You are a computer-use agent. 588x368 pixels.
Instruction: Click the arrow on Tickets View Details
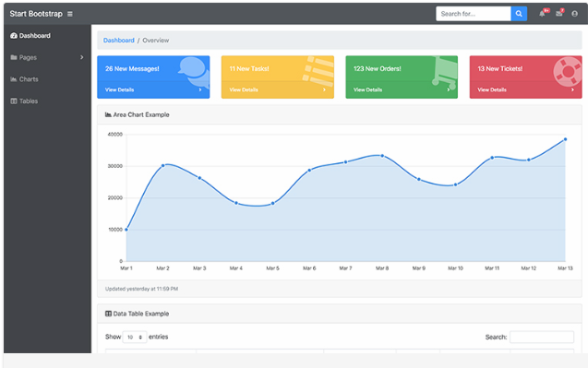572,90
